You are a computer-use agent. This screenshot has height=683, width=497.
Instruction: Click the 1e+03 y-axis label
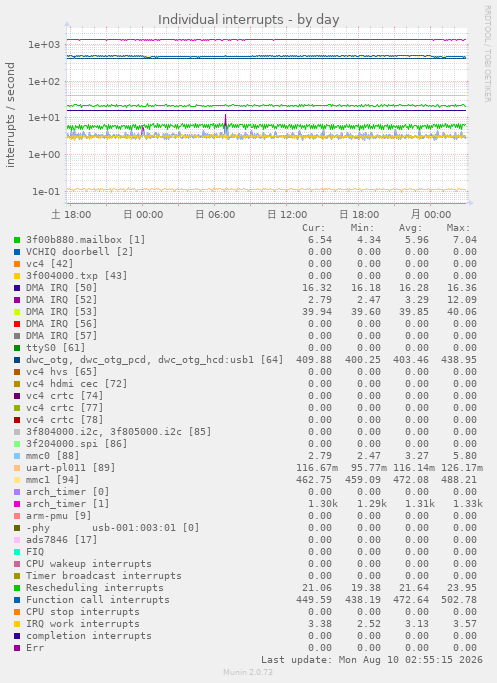coord(44,44)
